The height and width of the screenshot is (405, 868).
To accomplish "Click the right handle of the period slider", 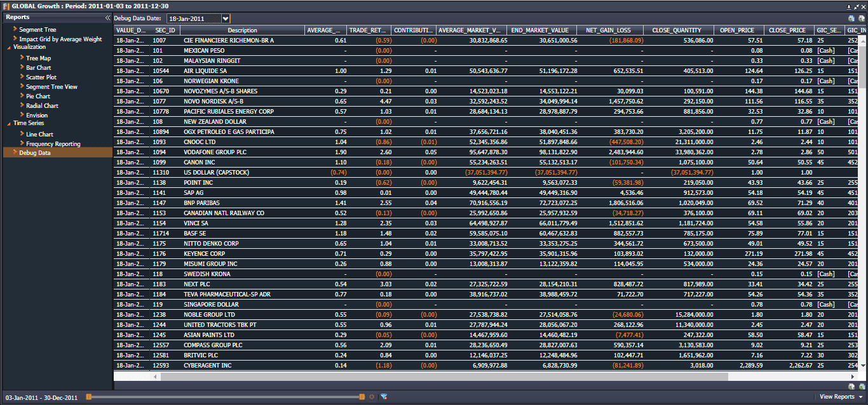I will pyautogui.click(x=362, y=397).
